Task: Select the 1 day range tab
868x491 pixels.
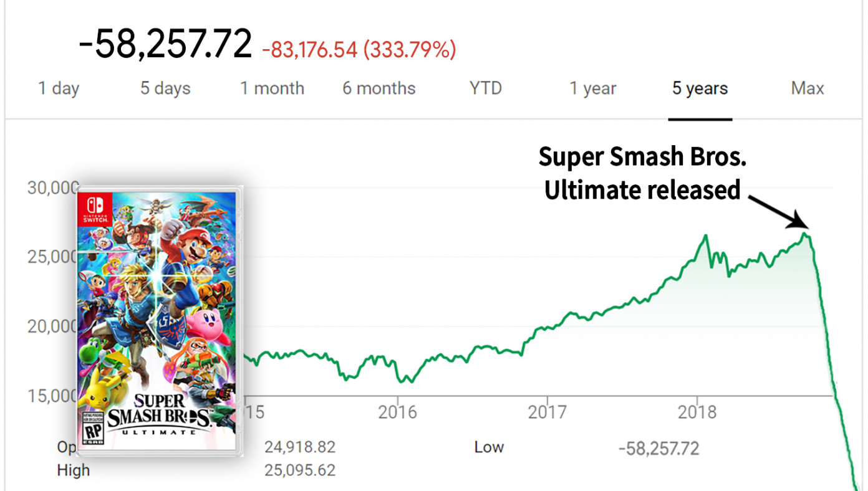Action: [x=59, y=88]
